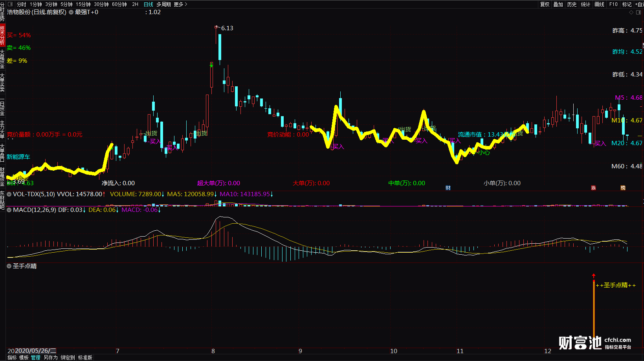Open the 历史 history button

[572, 4]
